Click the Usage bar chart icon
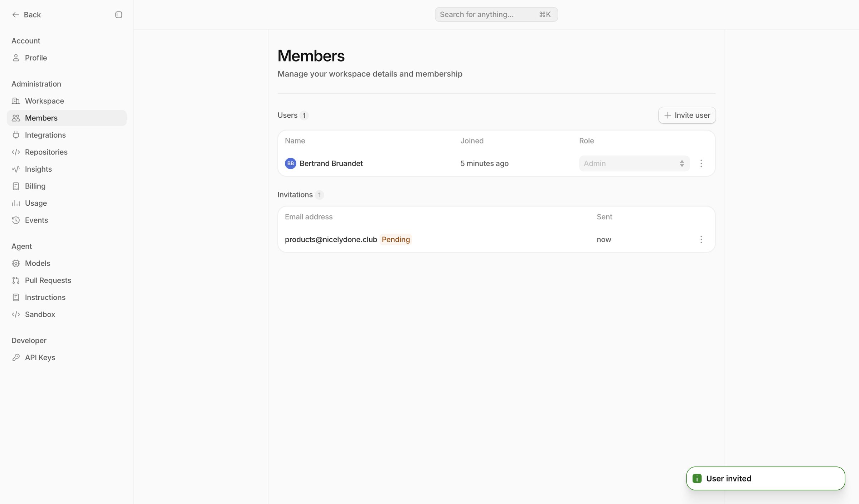 coord(16,203)
